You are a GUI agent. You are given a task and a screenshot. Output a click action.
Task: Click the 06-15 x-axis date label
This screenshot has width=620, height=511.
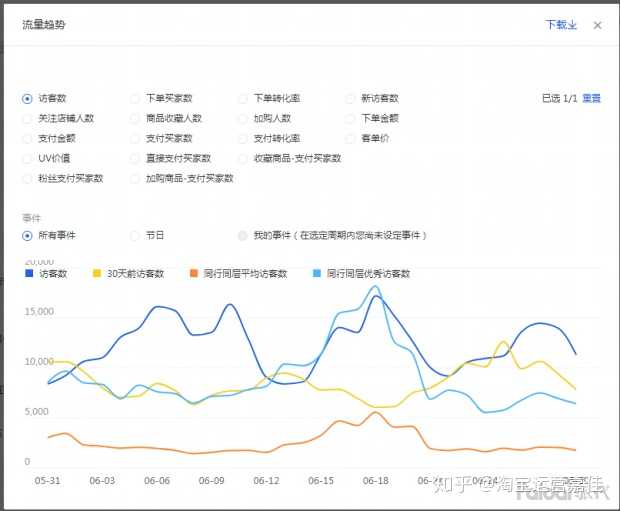coord(321,481)
